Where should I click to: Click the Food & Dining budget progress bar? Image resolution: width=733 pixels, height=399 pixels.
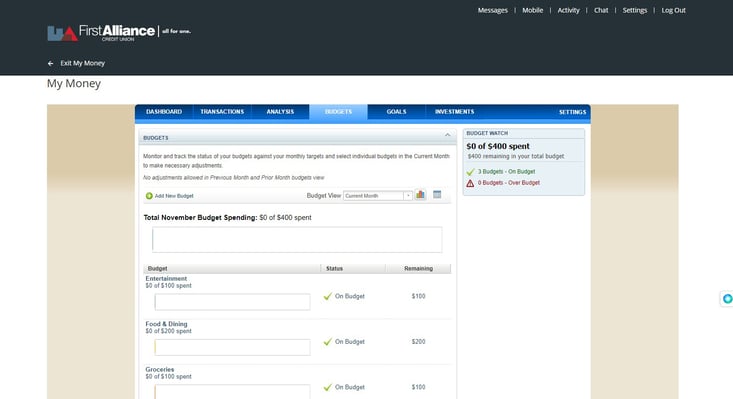[232, 347]
